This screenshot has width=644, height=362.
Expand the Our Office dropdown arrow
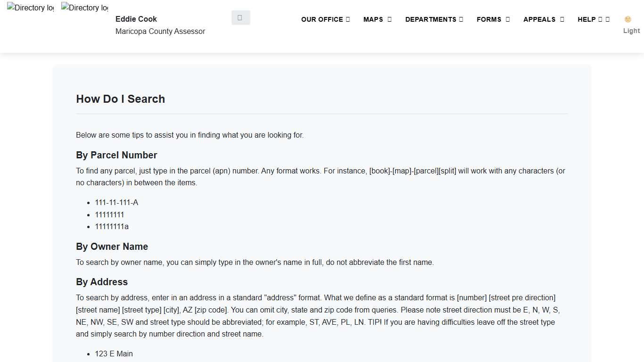click(x=348, y=19)
